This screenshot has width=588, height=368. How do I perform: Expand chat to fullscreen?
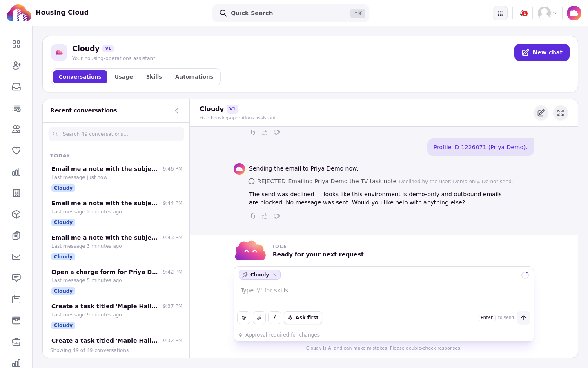click(561, 113)
